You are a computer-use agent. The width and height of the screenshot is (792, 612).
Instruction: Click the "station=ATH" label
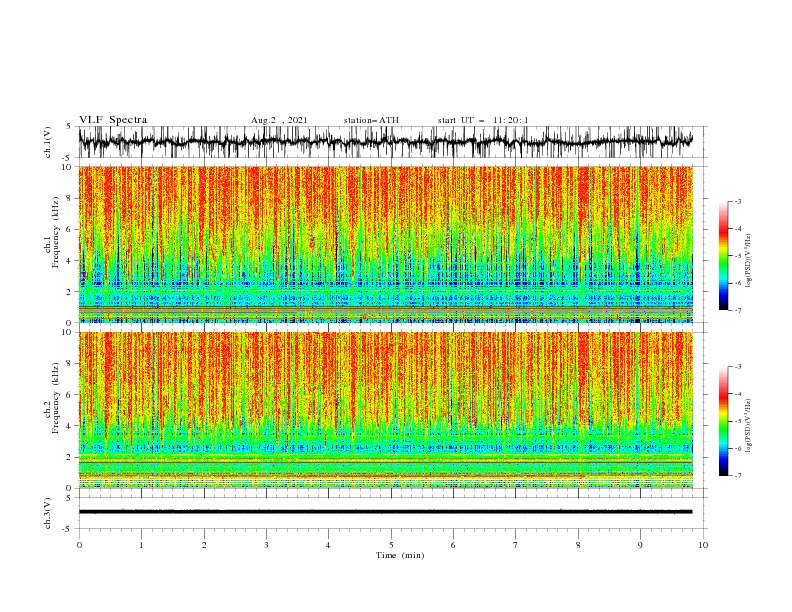371,120
